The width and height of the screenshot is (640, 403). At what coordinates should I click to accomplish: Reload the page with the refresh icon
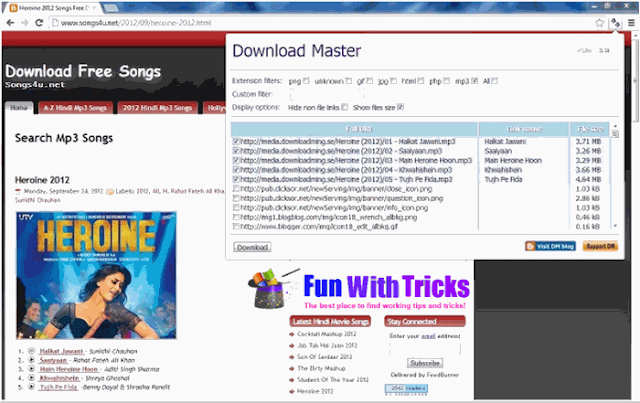click(39, 23)
